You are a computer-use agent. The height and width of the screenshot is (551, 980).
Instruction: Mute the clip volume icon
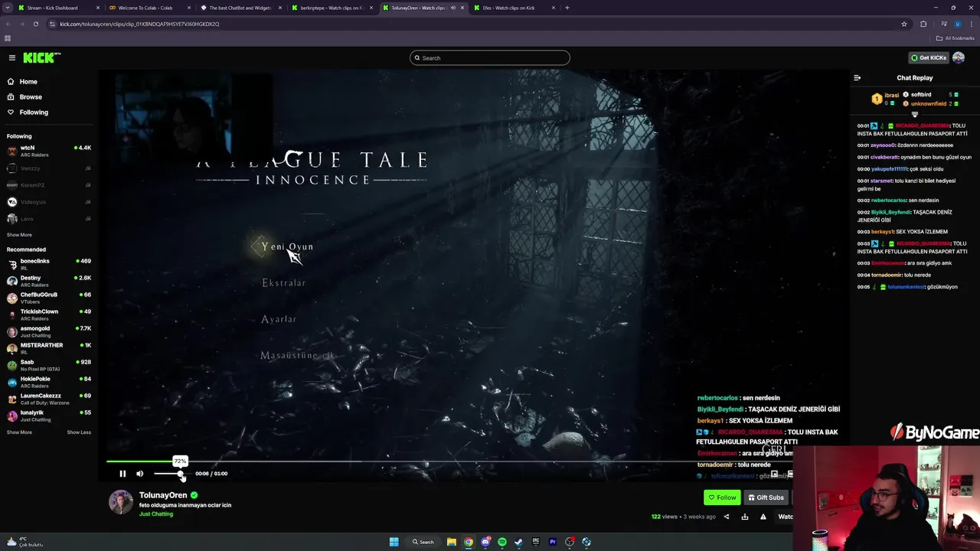click(x=139, y=474)
